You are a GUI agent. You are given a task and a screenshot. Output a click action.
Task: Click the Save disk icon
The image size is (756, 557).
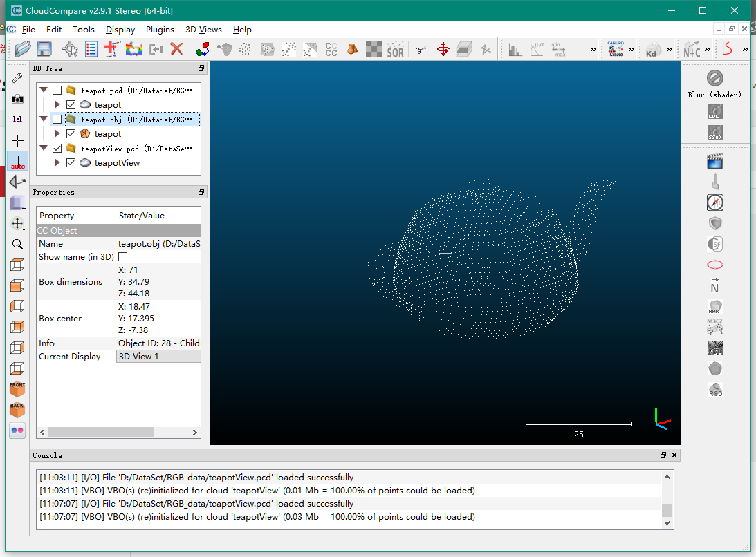tap(44, 49)
